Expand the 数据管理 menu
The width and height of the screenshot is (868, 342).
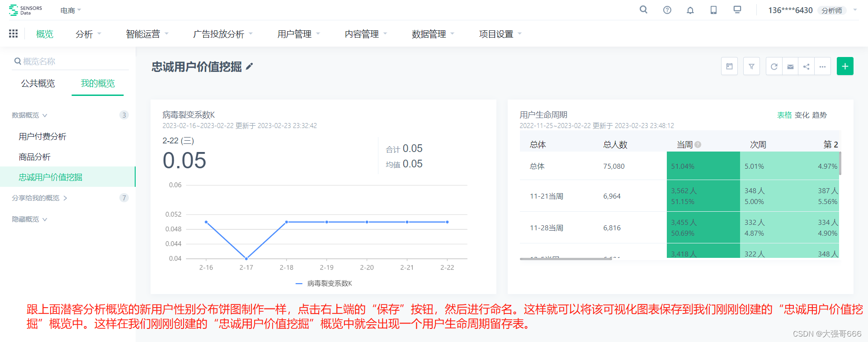coord(433,34)
